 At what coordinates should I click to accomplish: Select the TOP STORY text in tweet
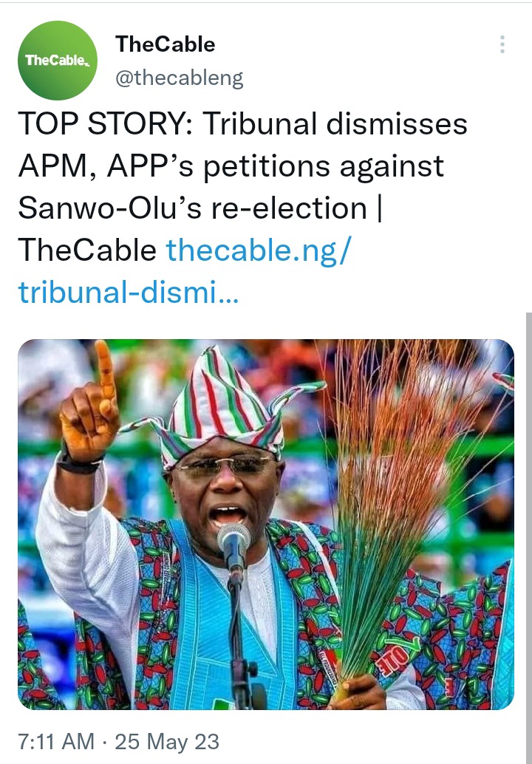pos(106,123)
